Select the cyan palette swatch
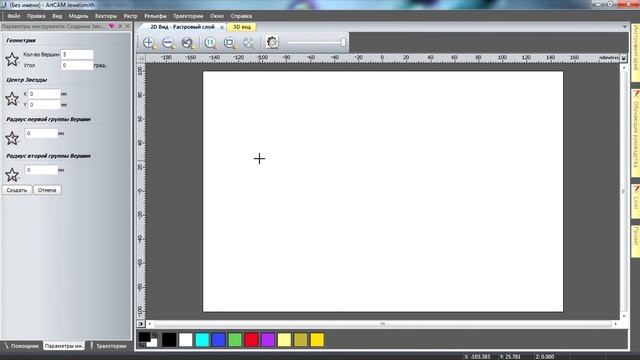This screenshot has height=360, width=640. point(202,340)
